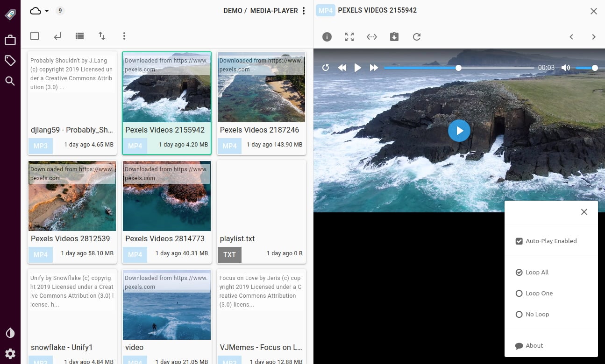Open the search panel in sidebar

[x=10, y=81]
